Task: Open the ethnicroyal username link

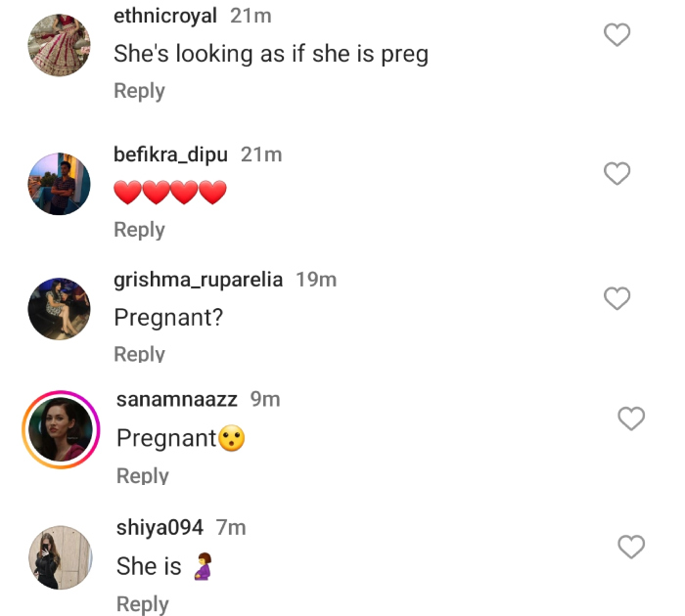Action: coord(165,17)
